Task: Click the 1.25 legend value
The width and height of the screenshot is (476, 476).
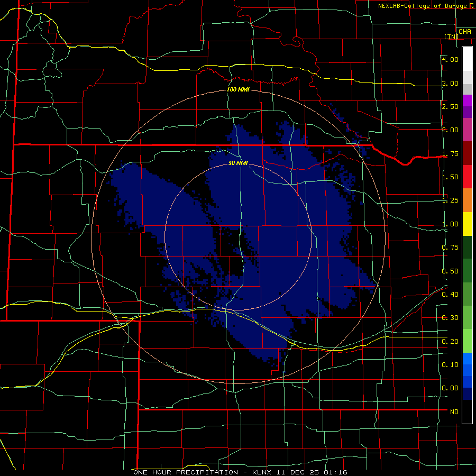Action: 450,200
